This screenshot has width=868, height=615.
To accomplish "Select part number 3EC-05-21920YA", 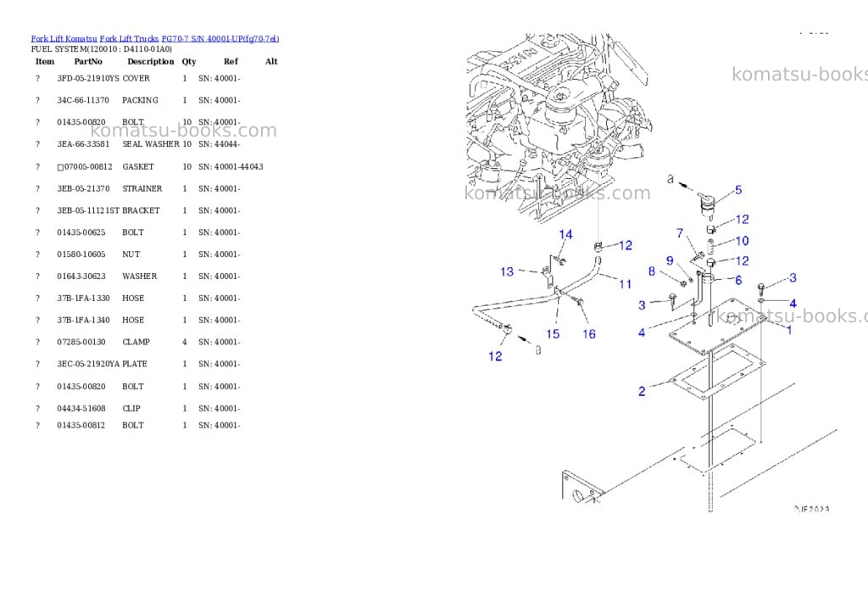I will point(88,364).
